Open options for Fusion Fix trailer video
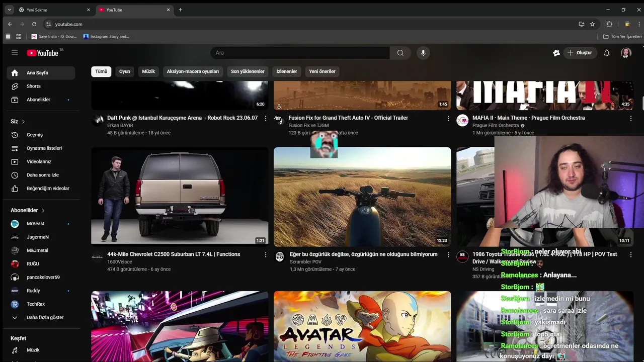Viewport: 644px width, 362px height. click(x=448, y=118)
